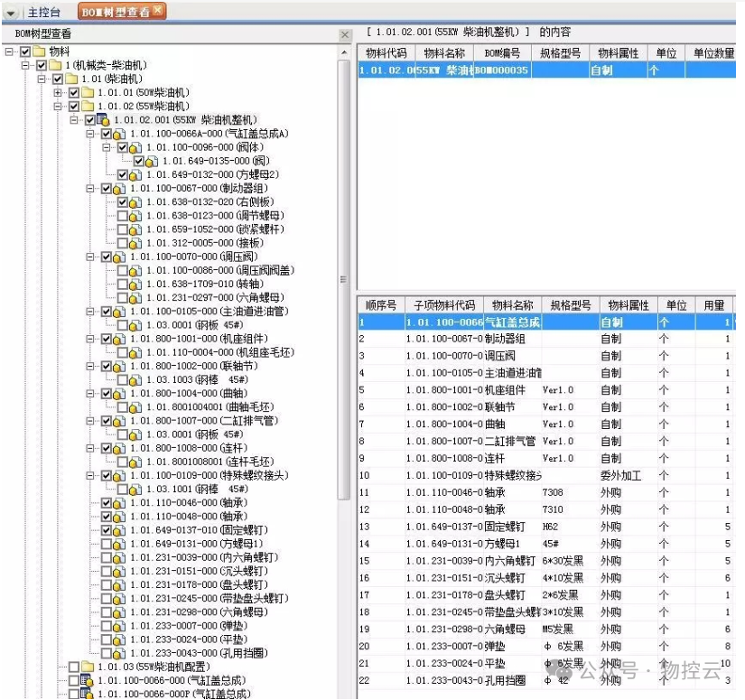This screenshot has height=700, width=745.
Task: Click the part icon beside 孔用挡圈
Action: pos(120,653)
